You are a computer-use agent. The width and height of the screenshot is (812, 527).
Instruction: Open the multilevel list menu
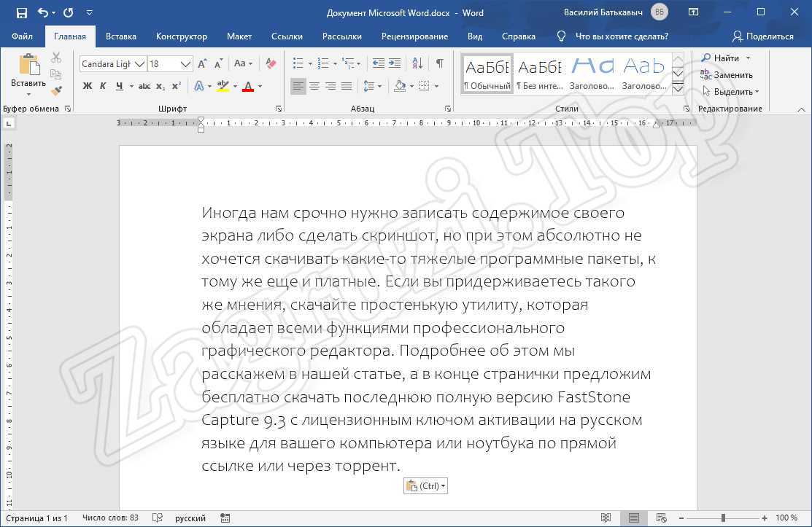pos(351,63)
